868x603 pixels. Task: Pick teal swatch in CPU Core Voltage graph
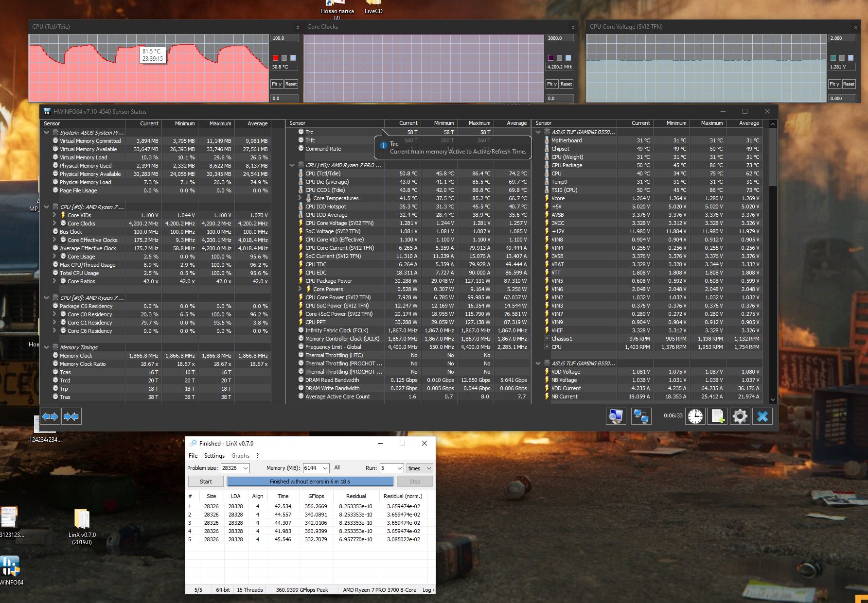tap(833, 58)
